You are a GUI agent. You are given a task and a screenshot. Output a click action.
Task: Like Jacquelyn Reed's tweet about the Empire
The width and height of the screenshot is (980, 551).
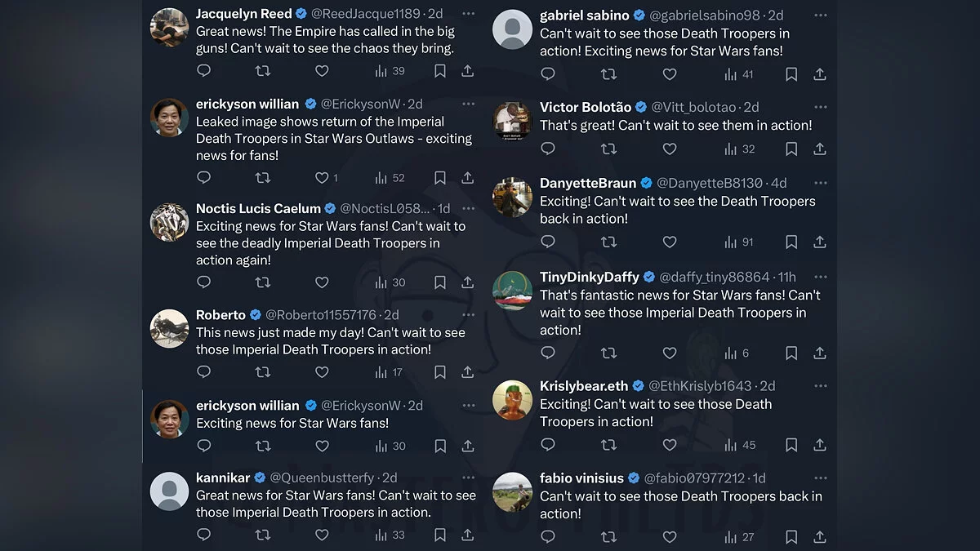[322, 71]
